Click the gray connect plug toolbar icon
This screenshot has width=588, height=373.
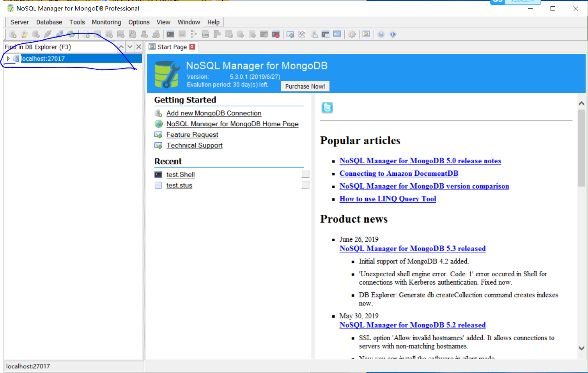click(x=48, y=34)
